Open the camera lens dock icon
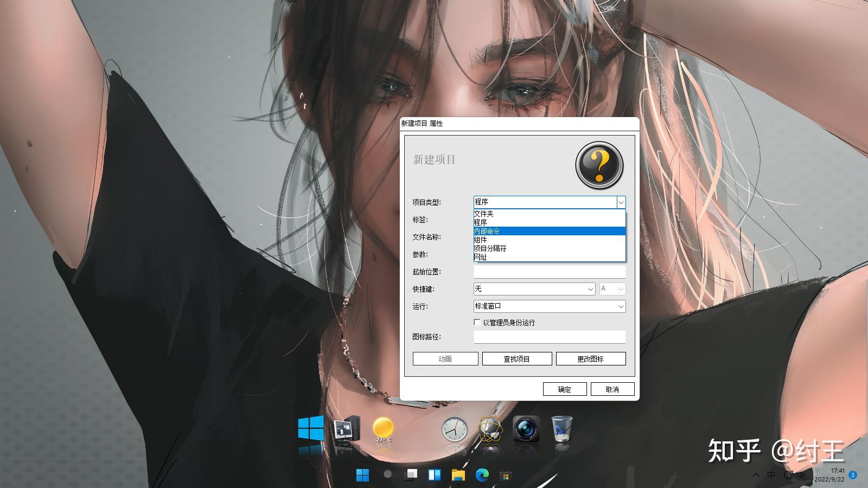Image resolution: width=868 pixels, height=488 pixels. (526, 429)
